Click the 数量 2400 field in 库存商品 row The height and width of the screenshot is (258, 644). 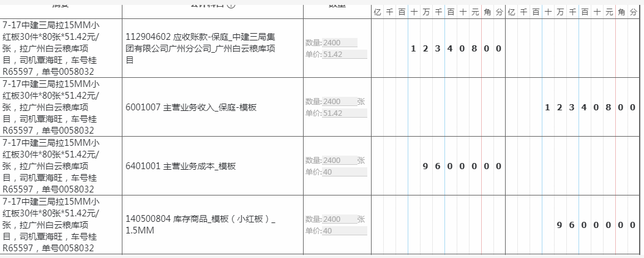340,219
